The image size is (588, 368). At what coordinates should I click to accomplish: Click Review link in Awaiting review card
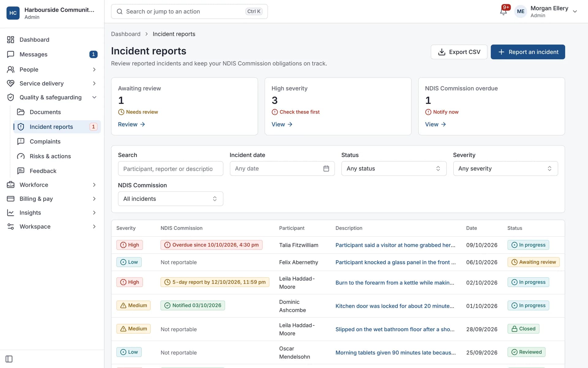[x=131, y=124]
